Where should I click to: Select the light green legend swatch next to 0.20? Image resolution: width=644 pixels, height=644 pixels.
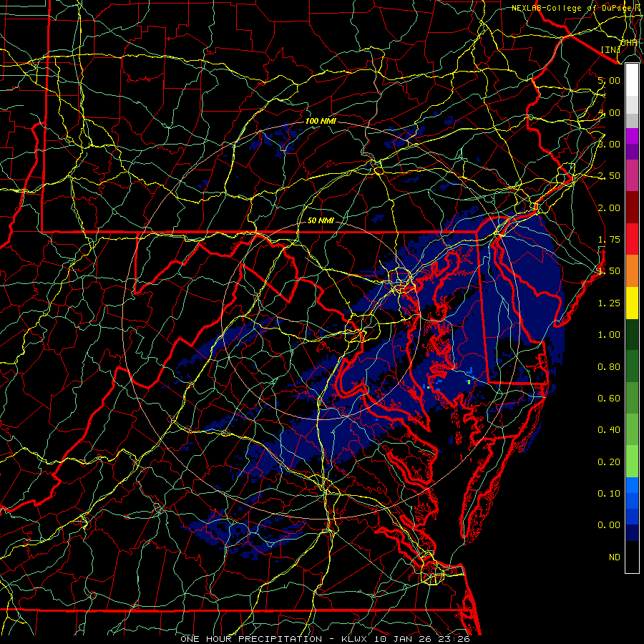[x=632, y=462]
